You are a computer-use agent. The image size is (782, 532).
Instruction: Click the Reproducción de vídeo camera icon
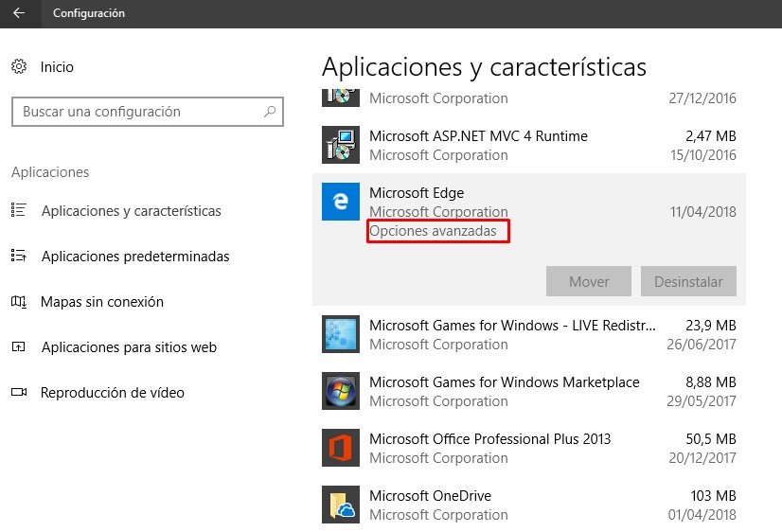[19, 392]
